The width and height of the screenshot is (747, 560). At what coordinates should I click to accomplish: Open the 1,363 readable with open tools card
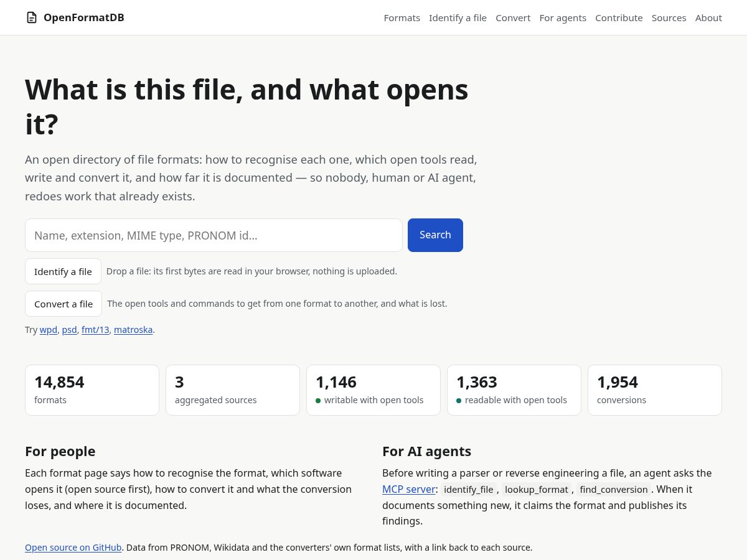point(514,390)
